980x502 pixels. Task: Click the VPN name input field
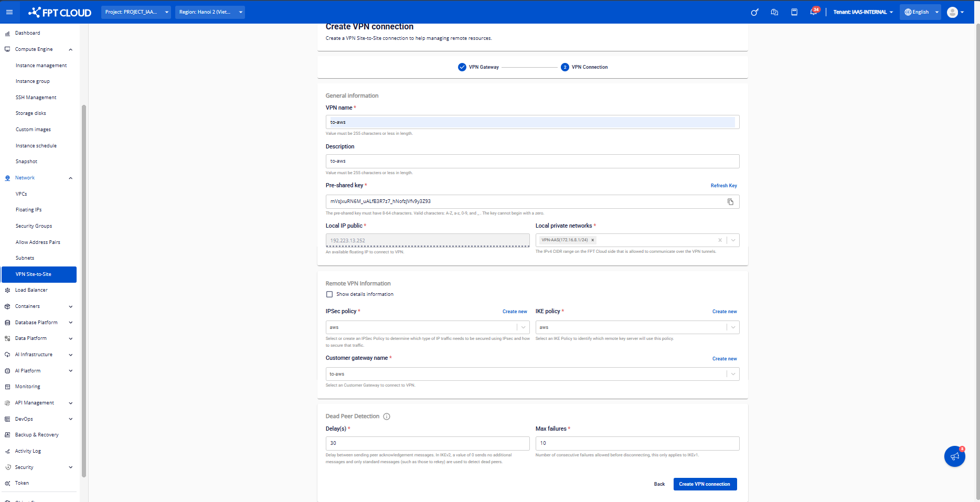pyautogui.click(x=532, y=122)
